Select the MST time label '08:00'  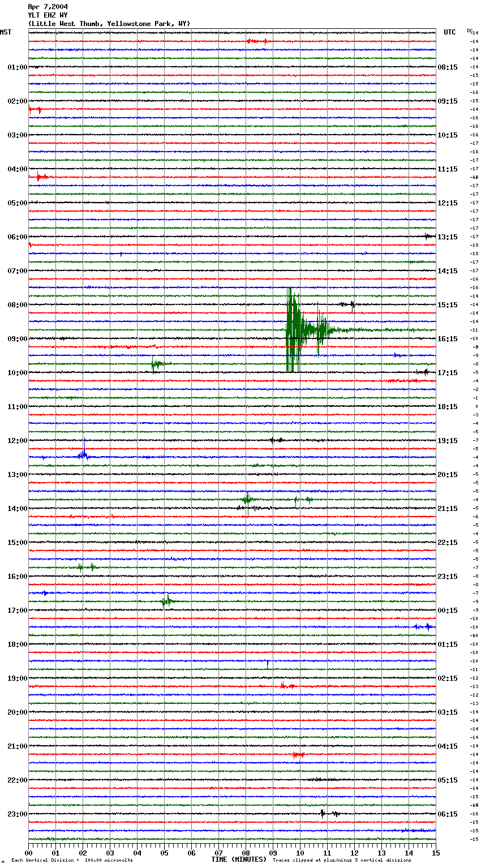pyautogui.click(x=18, y=305)
